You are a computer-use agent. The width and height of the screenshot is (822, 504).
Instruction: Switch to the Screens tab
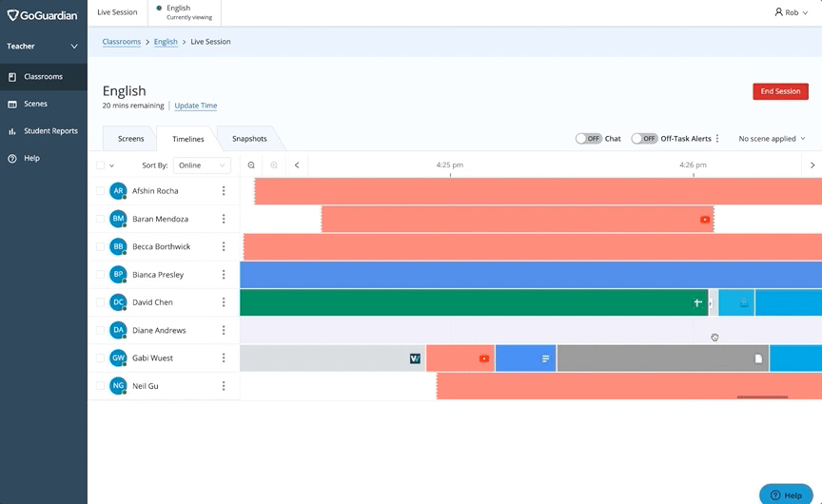pyautogui.click(x=130, y=139)
